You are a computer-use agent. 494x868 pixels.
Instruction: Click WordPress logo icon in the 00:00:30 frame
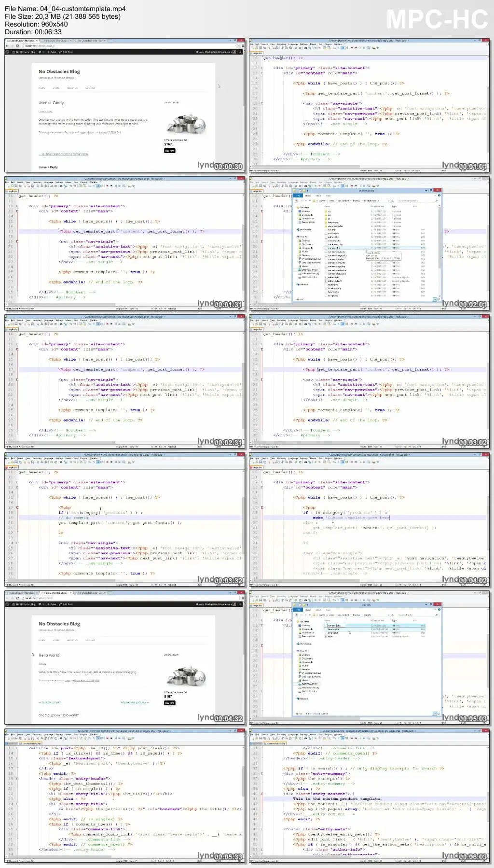click(x=7, y=52)
